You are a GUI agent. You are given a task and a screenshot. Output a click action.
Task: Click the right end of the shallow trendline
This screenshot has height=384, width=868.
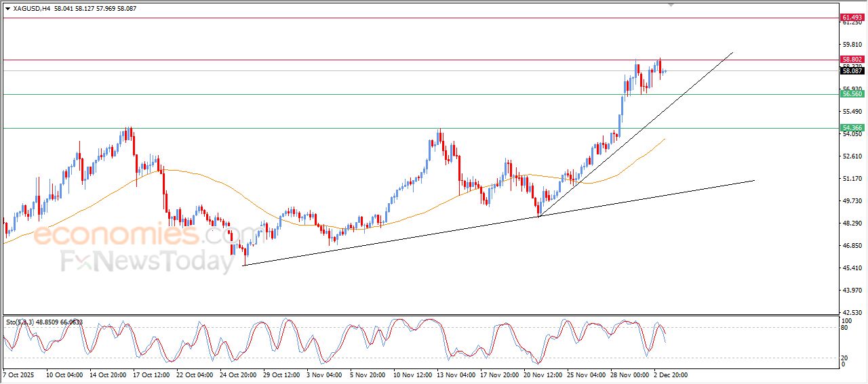pos(753,180)
